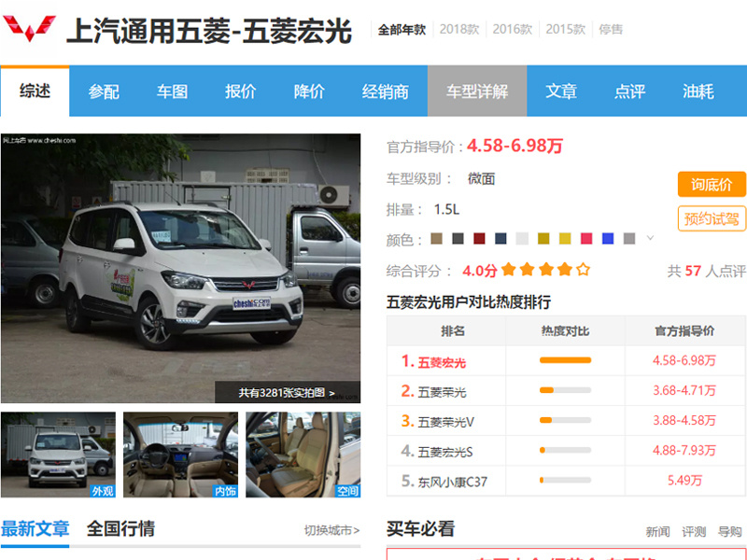747x560 pixels.
Task: Expand more colors chevron
Action: [x=650, y=238]
